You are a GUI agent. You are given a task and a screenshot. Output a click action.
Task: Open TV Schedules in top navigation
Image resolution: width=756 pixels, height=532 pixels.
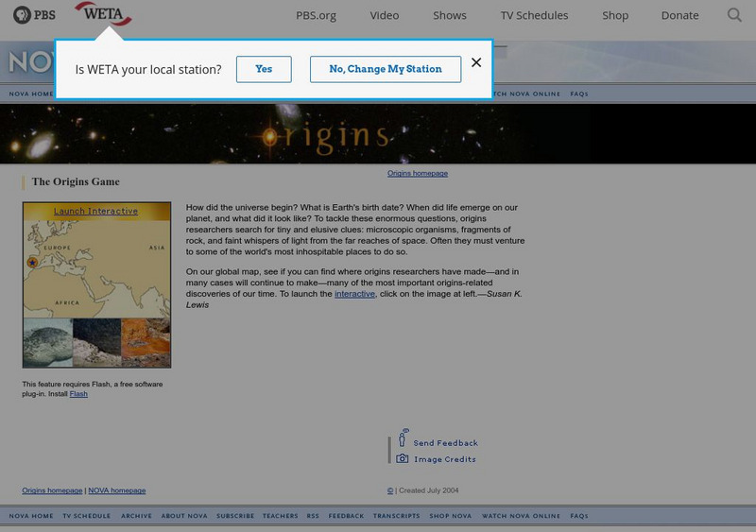[x=534, y=15]
